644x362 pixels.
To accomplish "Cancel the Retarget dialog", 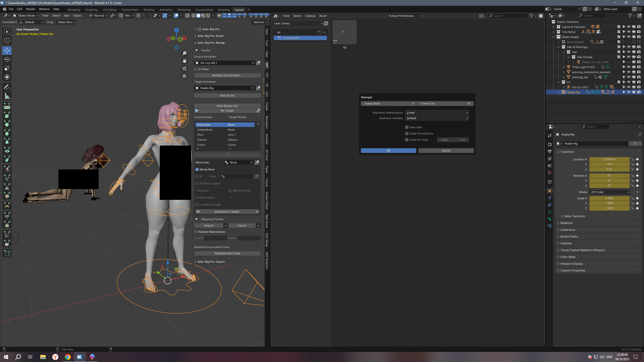I will pyautogui.click(x=446, y=151).
